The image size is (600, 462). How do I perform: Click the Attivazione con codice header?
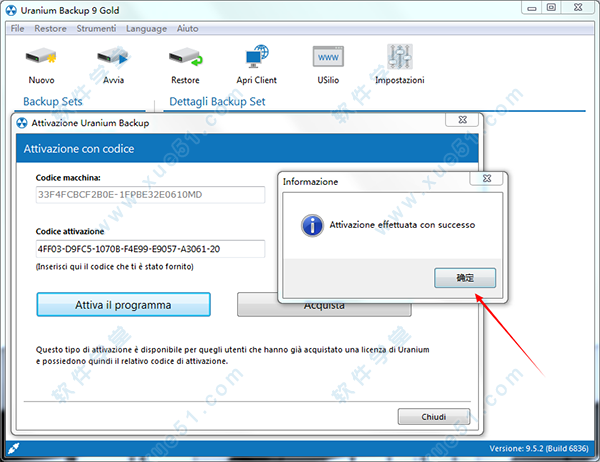pyautogui.click(x=79, y=149)
